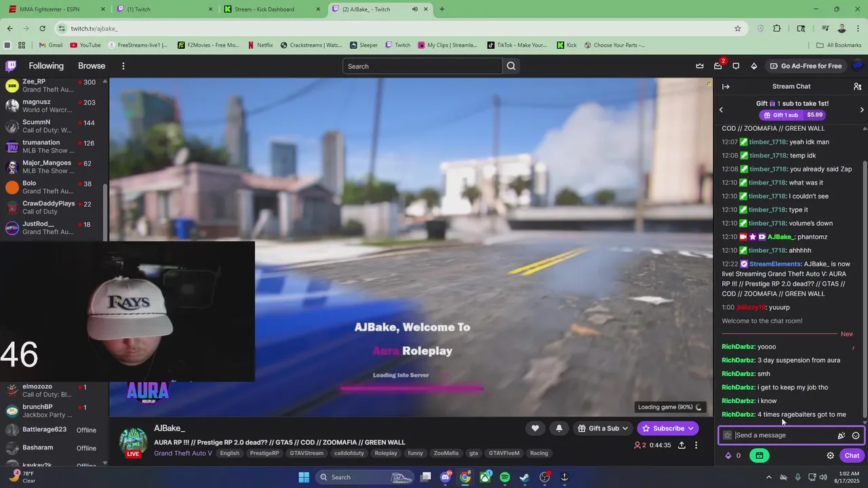Switch to the (1) Twitch tab
This screenshot has width=868, height=488.
click(x=165, y=9)
